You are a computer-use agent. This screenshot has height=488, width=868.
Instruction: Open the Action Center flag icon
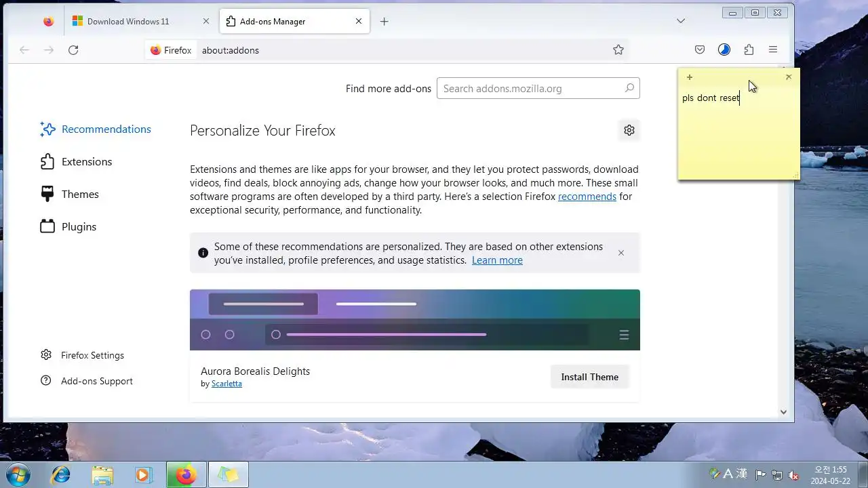[761, 475]
